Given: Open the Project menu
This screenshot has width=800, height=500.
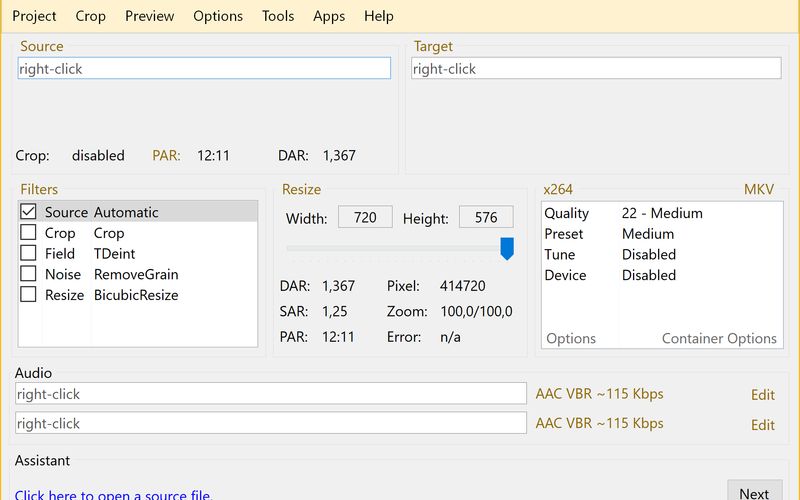Looking at the screenshot, I should (x=34, y=16).
